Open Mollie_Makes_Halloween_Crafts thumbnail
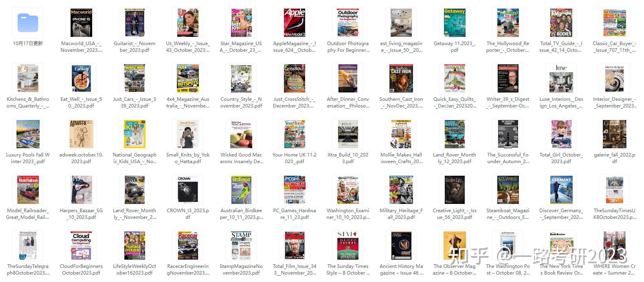Screen dimensions: 644x282 click(x=401, y=134)
